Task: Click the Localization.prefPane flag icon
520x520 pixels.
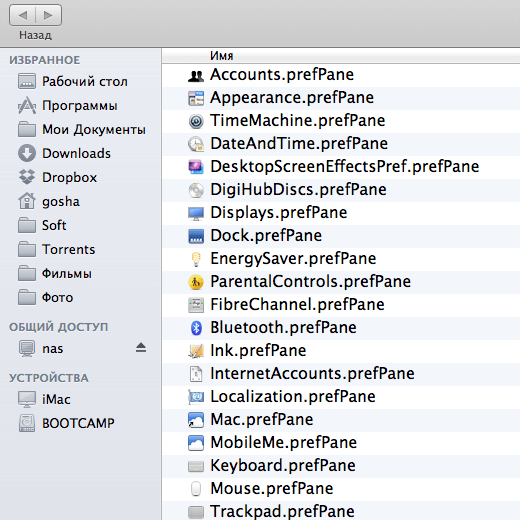Action: (196, 397)
